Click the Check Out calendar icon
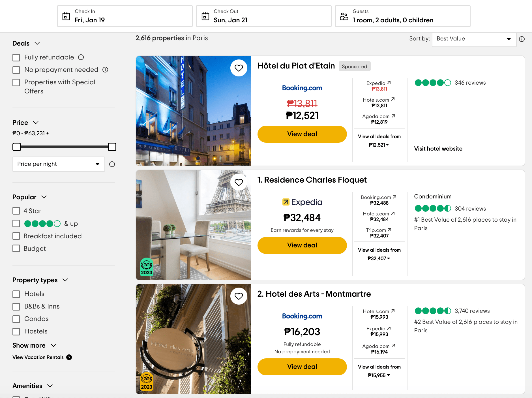Image resolution: width=532 pixels, height=398 pixels. (205, 16)
